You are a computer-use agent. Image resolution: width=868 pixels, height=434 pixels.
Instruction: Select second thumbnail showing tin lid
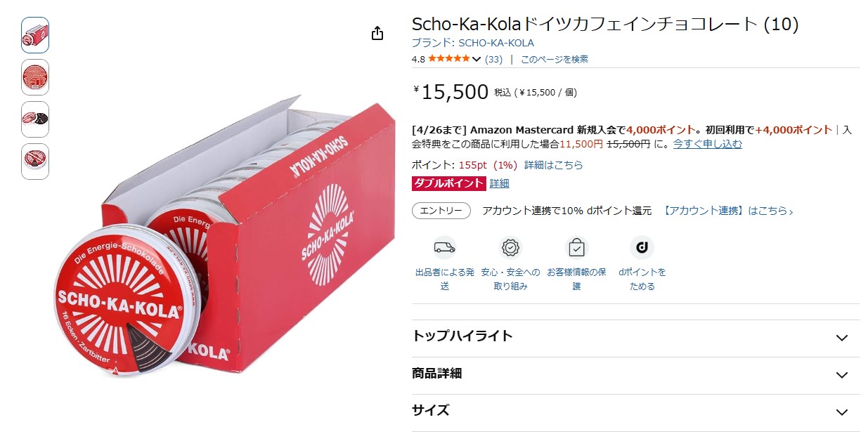35,77
